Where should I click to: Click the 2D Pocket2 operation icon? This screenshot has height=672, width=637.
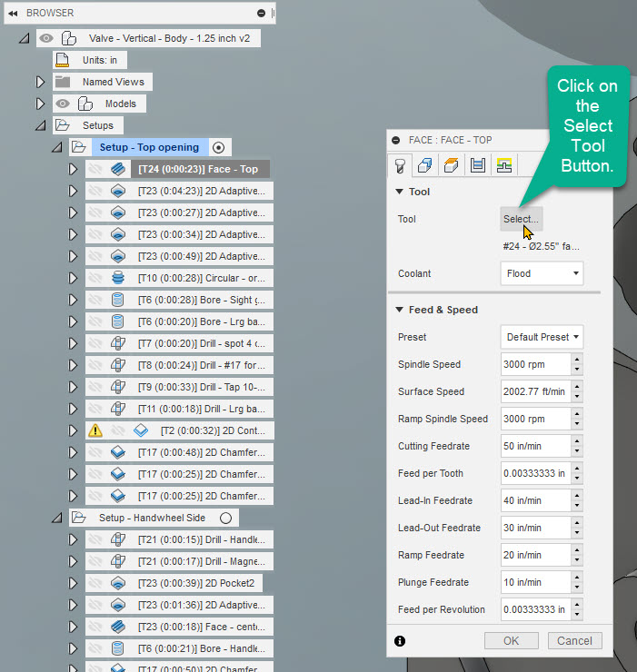118,583
